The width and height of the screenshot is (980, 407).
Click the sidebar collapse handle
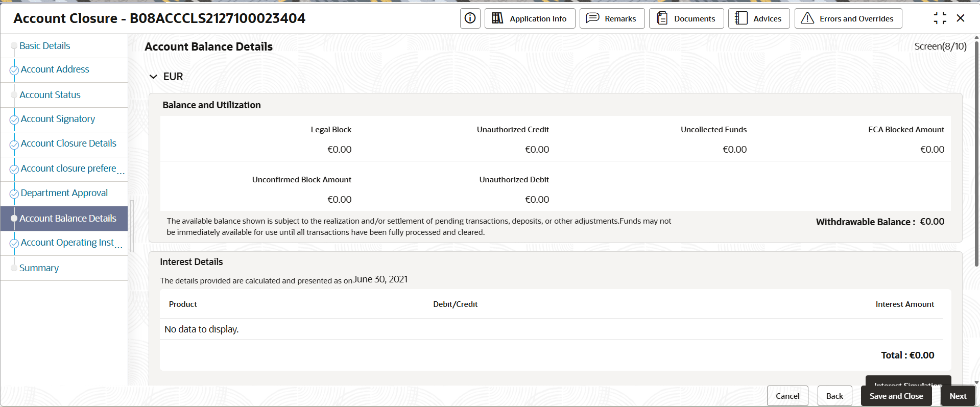point(132,226)
